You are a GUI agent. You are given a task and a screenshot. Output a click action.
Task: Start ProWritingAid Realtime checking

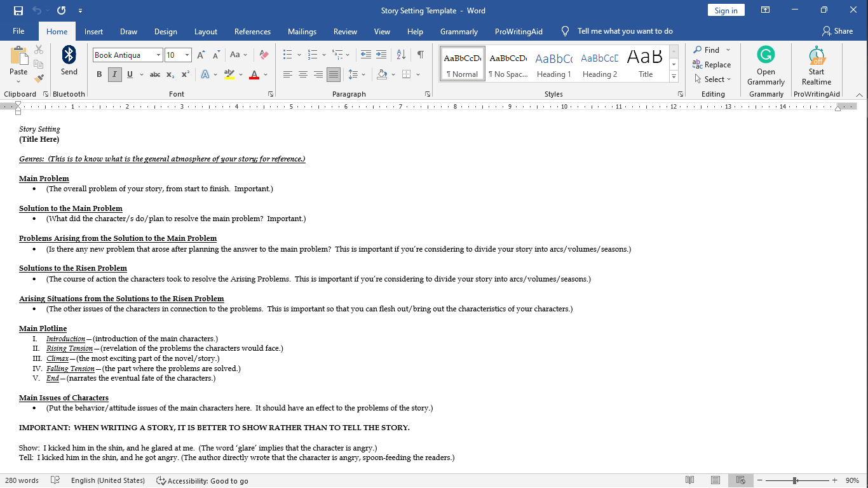click(817, 66)
